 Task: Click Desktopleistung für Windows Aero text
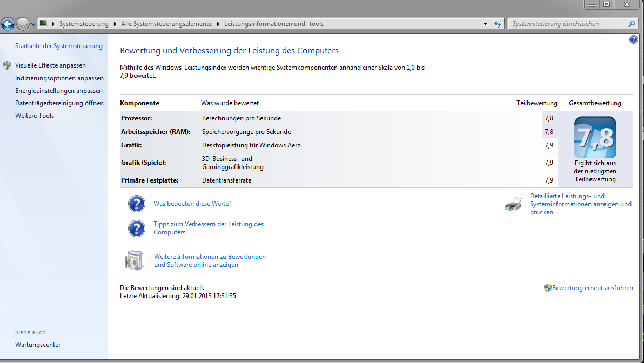(x=251, y=145)
